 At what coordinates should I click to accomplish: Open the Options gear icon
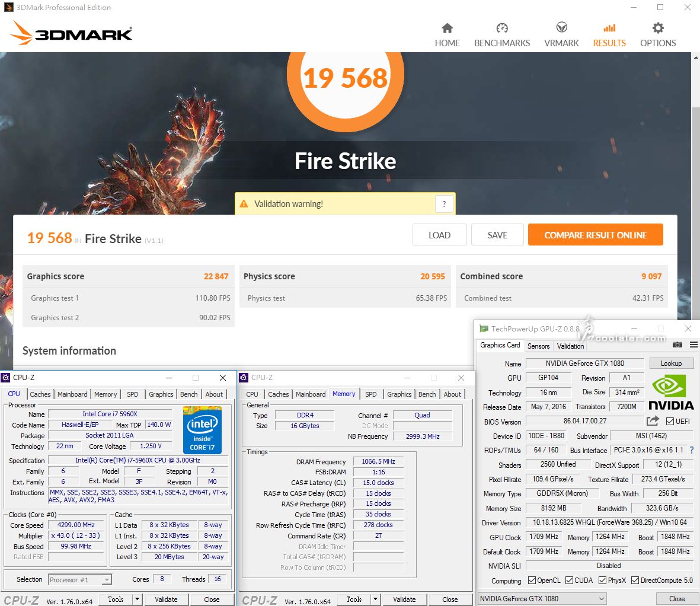tap(657, 28)
